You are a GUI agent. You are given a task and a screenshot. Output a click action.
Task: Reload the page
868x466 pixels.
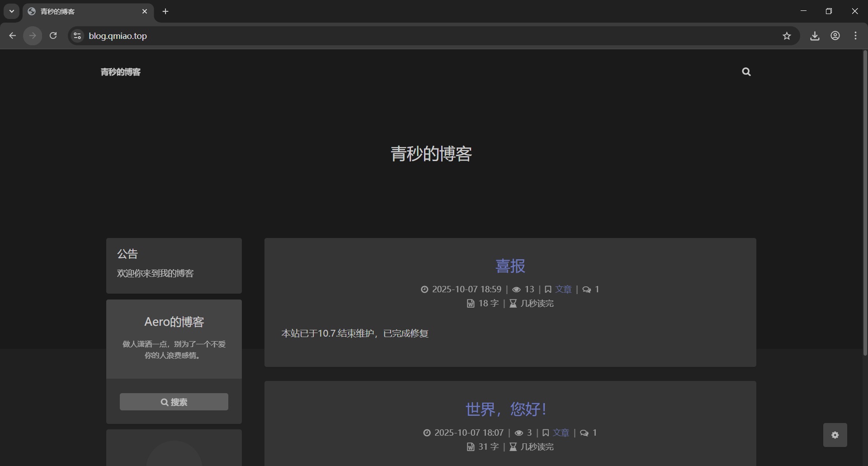click(x=53, y=36)
